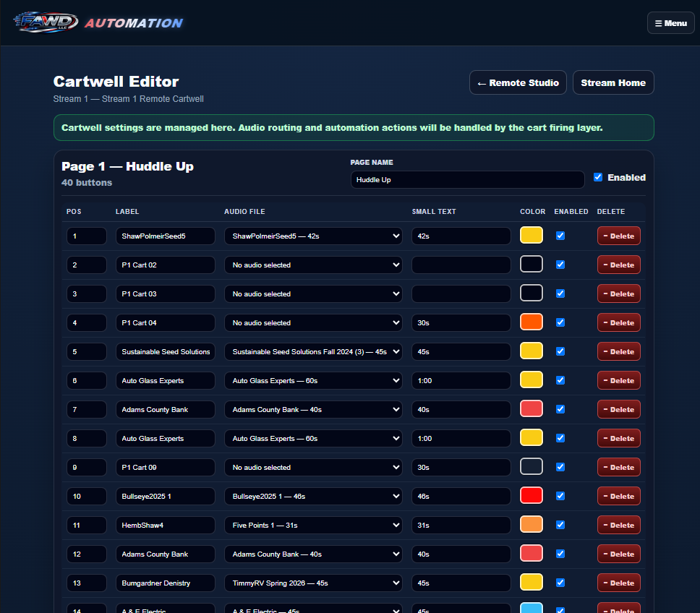
Task: Open audio dropdown for P1 Cart 02
Action: point(313,265)
